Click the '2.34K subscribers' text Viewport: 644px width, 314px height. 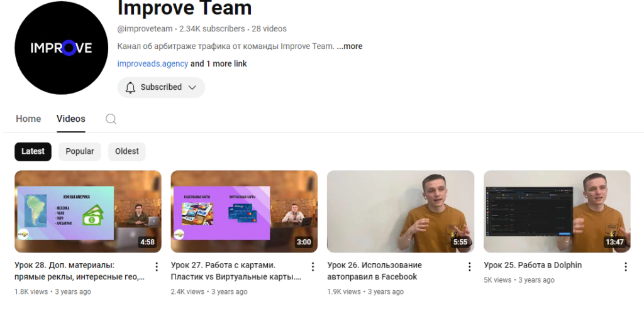pos(212,29)
